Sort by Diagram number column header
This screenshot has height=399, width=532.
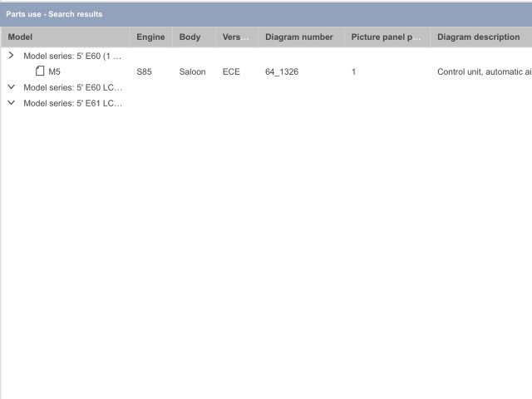point(298,37)
